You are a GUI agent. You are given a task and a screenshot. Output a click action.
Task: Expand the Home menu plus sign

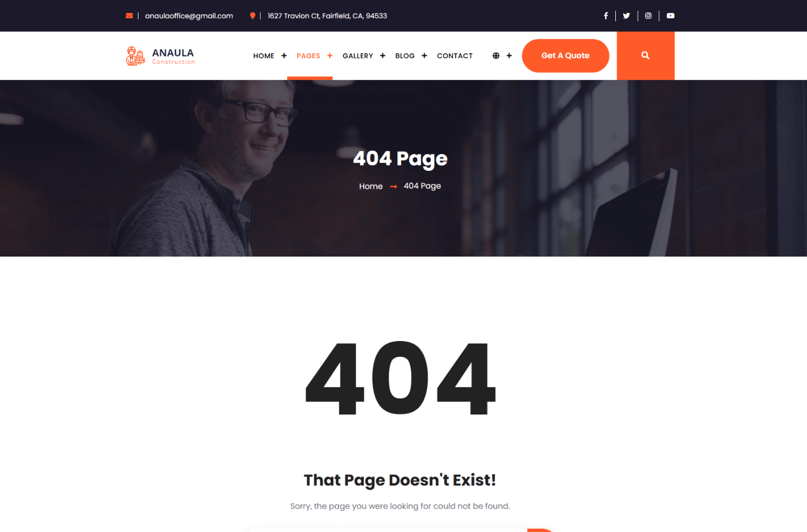click(x=284, y=55)
